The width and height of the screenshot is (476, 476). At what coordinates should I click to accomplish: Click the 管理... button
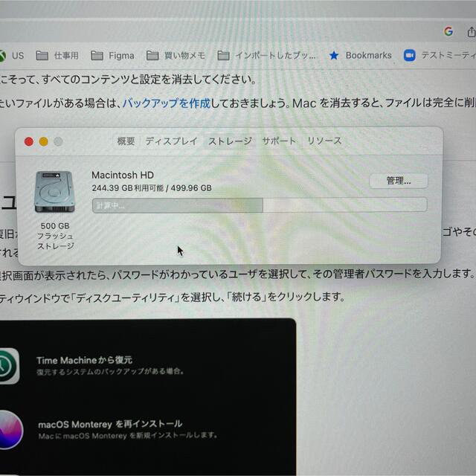[399, 181]
